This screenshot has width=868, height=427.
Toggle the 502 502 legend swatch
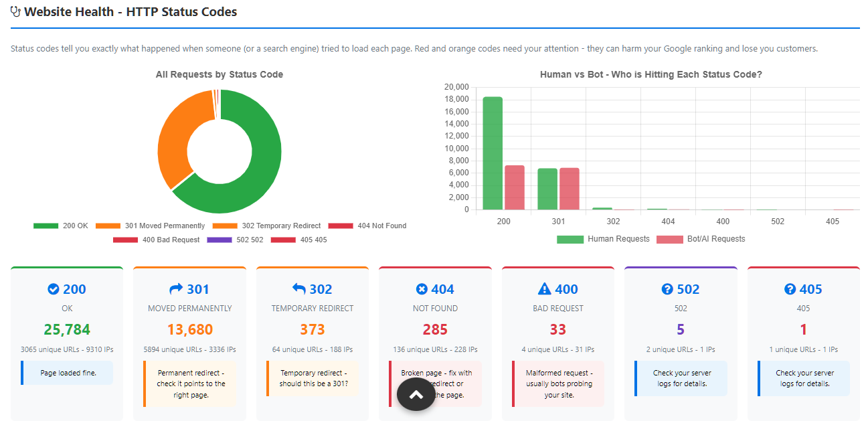(220, 240)
